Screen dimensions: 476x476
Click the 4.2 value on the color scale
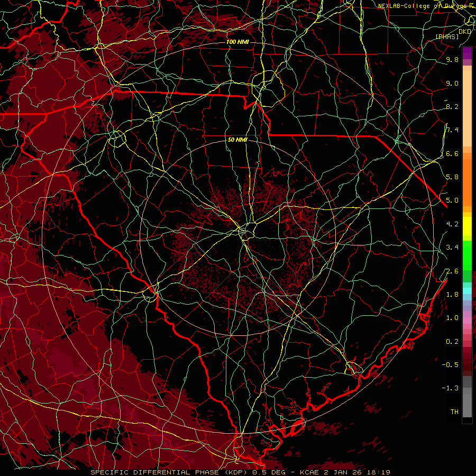click(452, 224)
